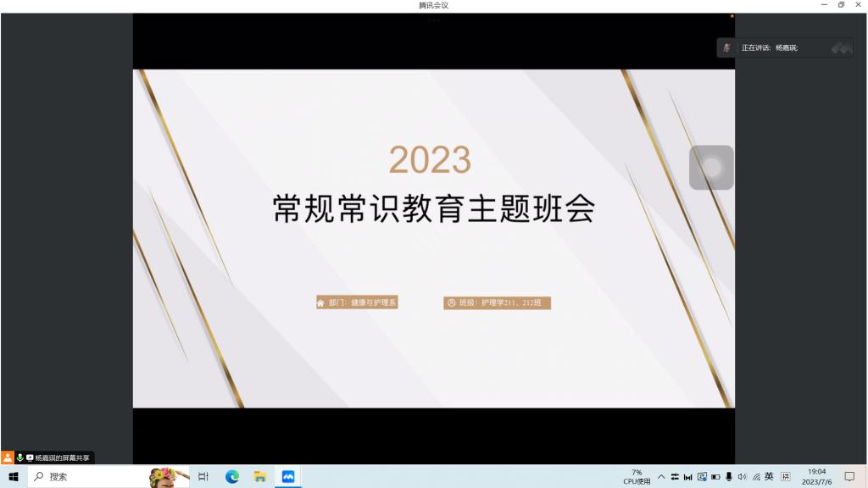The width and height of the screenshot is (868, 488).
Task: Open the notification center on taskbar
Action: click(x=849, y=477)
